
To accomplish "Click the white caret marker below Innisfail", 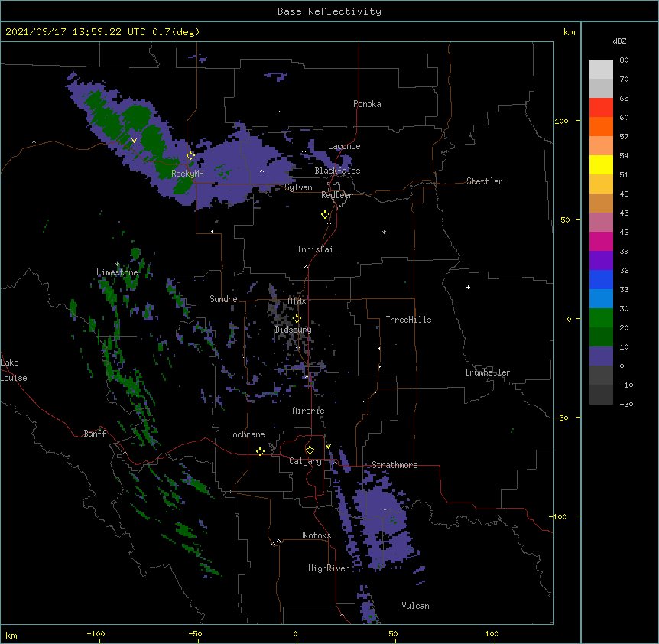I will tap(306, 267).
